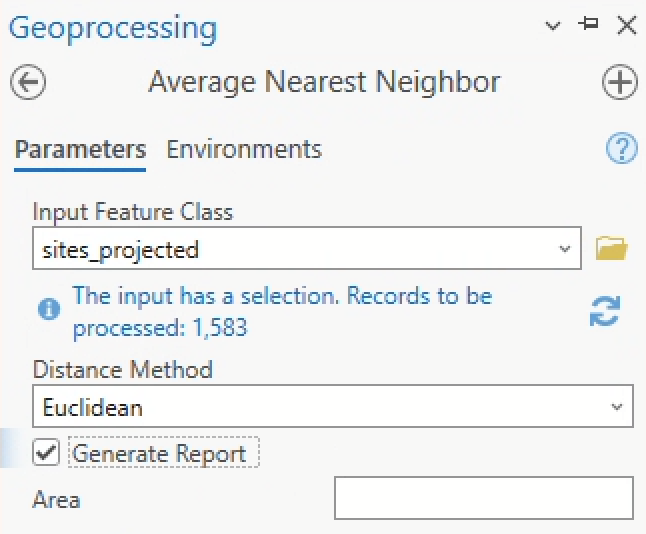Switch to the Parameters tab
The image size is (646, 534).
coord(80,150)
